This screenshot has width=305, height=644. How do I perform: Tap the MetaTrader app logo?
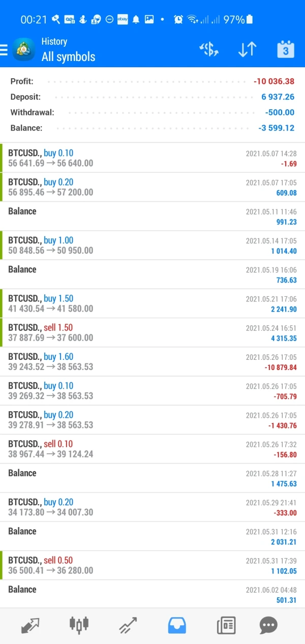[24, 49]
